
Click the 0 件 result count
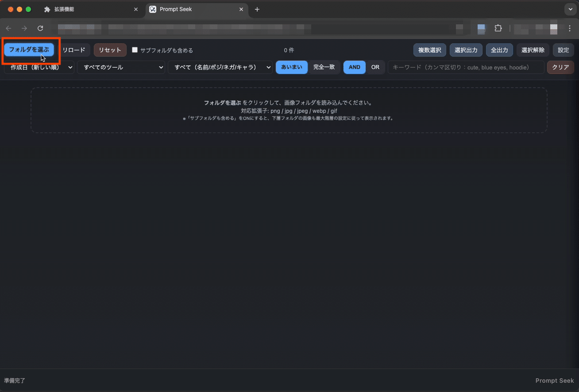(x=289, y=50)
